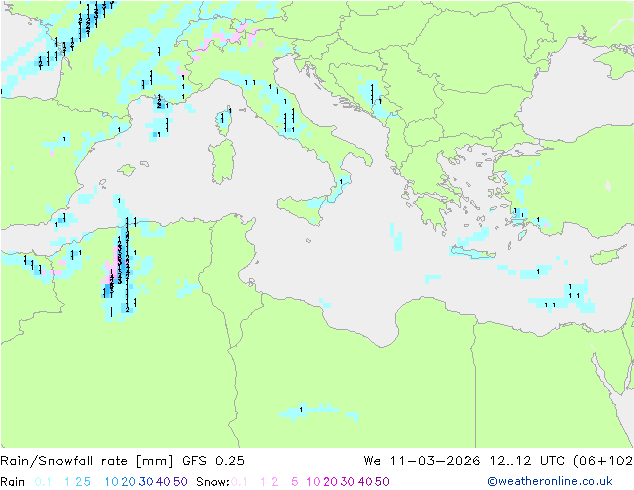Select the rain legend value 10
This screenshot has height=490, width=634.
point(112,482)
